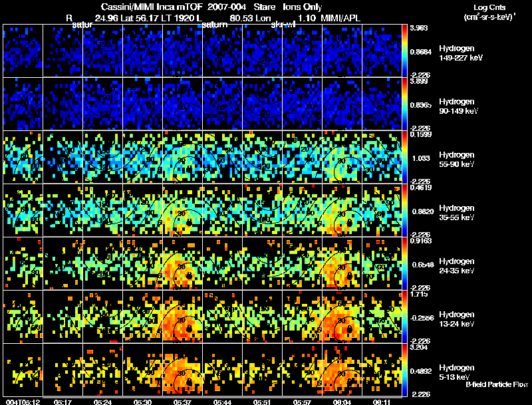This screenshot has width=532, height=405.
Task: Click the colorbar value '0.8684'
Action: point(421,52)
